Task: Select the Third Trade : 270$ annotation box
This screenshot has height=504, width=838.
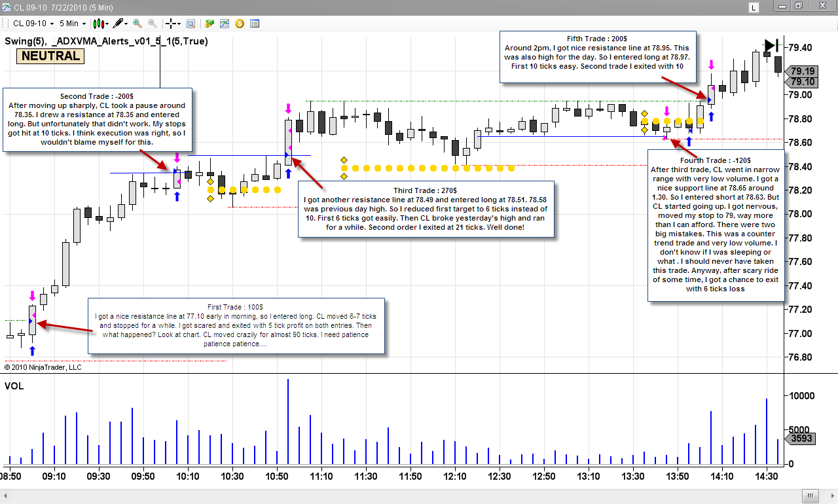Action: 426,209
